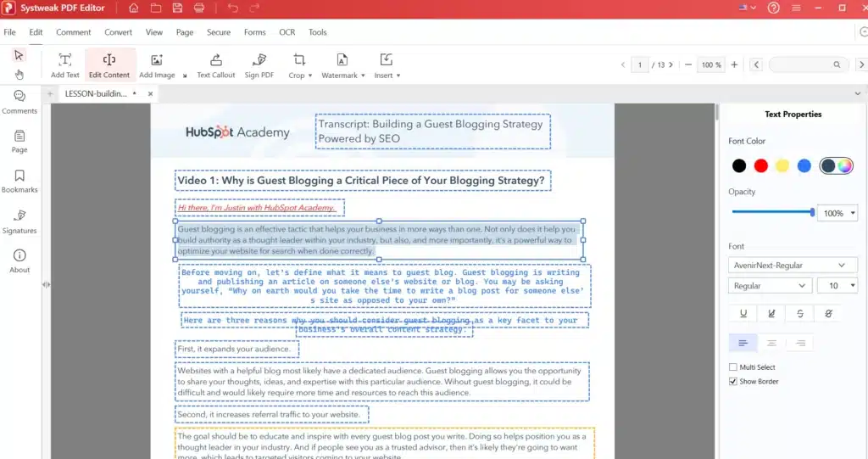Screen dimensions: 868x459
Task: Click the Home icon in title bar
Action: [133, 8]
